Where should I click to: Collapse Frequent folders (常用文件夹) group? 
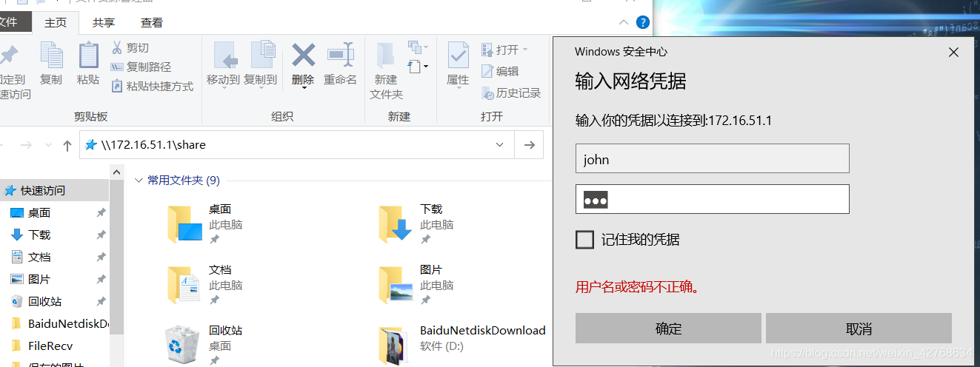[139, 180]
